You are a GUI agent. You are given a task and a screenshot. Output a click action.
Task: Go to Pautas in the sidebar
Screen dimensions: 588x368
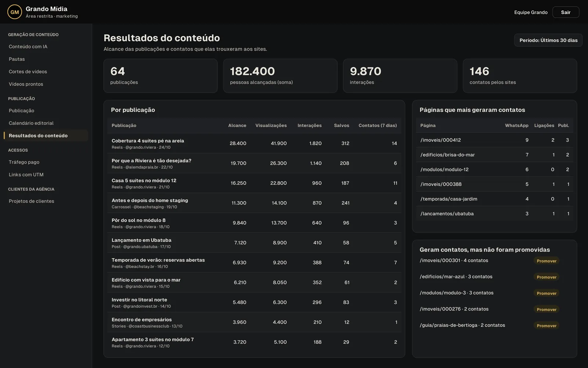(x=46, y=59)
